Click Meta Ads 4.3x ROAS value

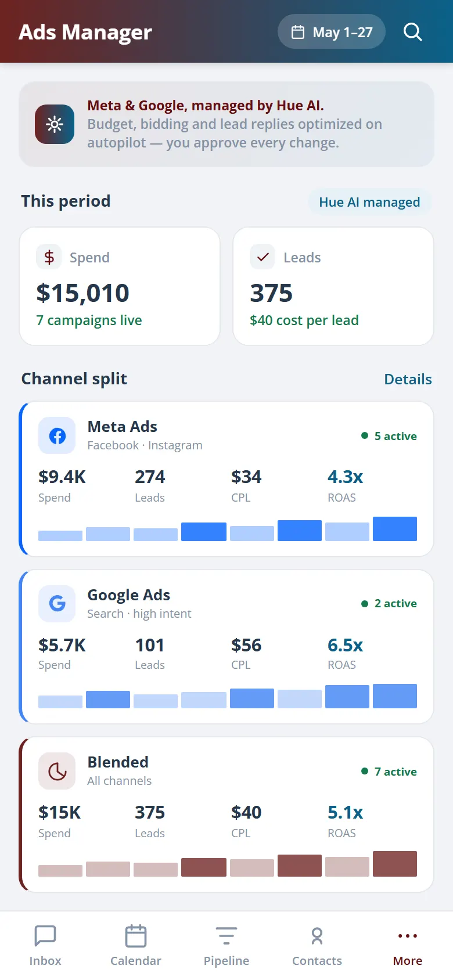pos(345,477)
